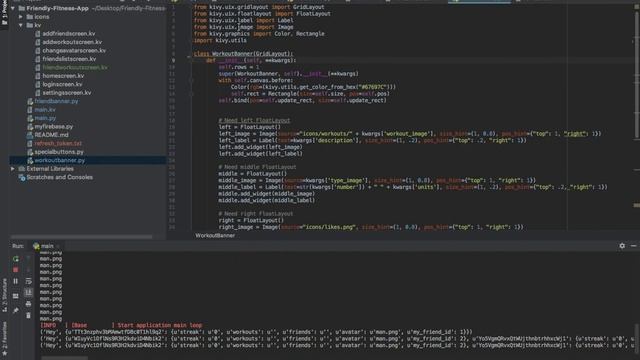
Task: Click the WorkoutBanner breadcrumb
Action: (x=215, y=236)
